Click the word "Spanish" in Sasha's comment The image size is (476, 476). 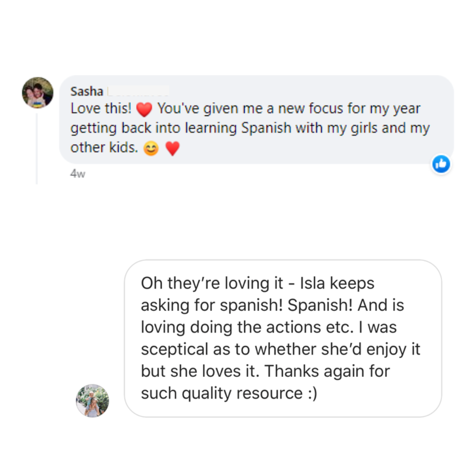(266, 128)
